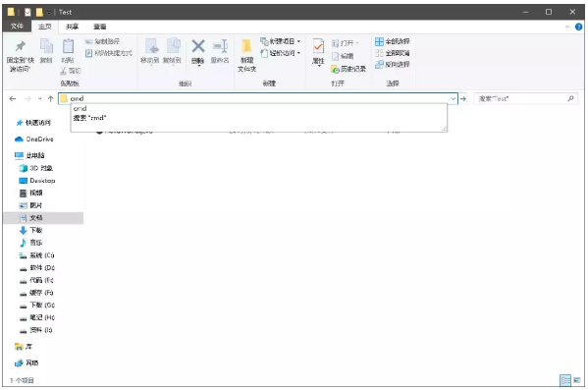
Task: Open 3D Objects (3D 对象) folder
Action: [x=36, y=168]
